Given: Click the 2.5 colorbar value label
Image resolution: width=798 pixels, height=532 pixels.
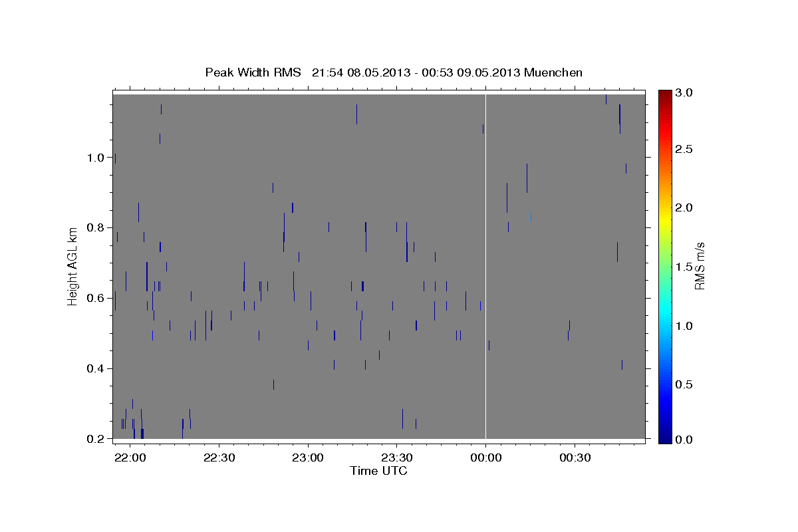Looking at the screenshot, I should pyautogui.click(x=684, y=150).
